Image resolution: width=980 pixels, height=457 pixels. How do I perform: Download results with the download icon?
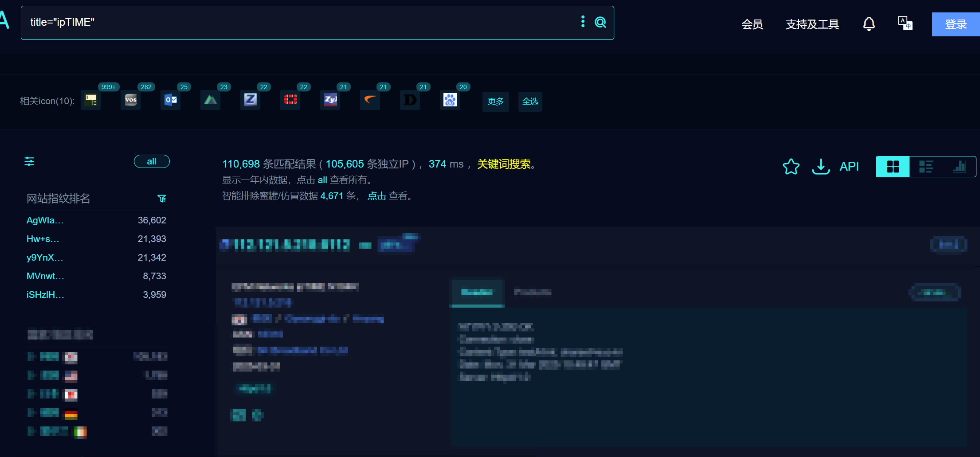pyautogui.click(x=821, y=167)
